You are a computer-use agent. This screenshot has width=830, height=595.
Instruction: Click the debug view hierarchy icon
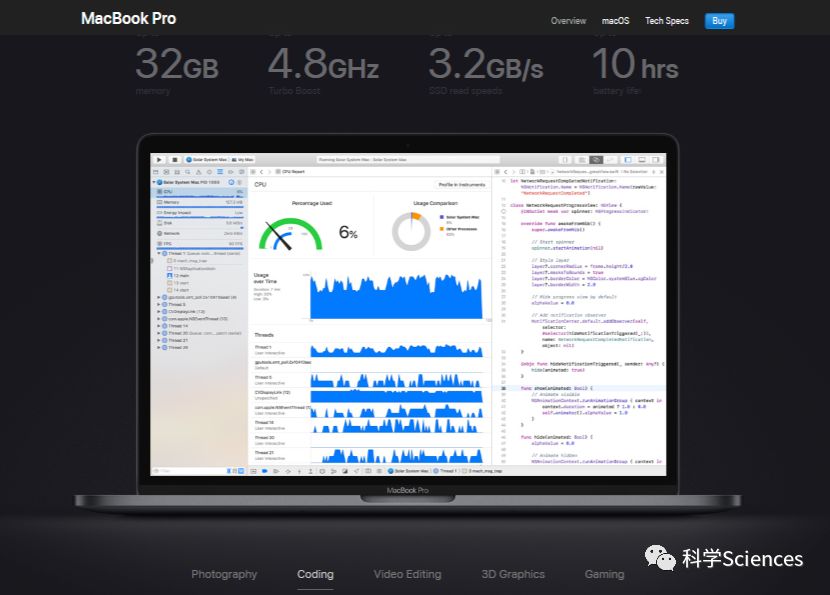click(322, 471)
